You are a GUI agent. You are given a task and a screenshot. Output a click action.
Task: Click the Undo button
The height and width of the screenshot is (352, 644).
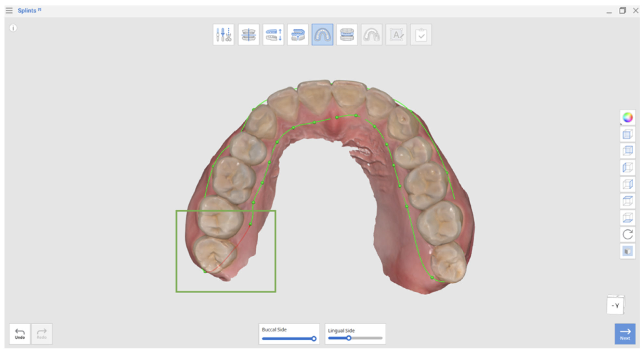tap(20, 334)
